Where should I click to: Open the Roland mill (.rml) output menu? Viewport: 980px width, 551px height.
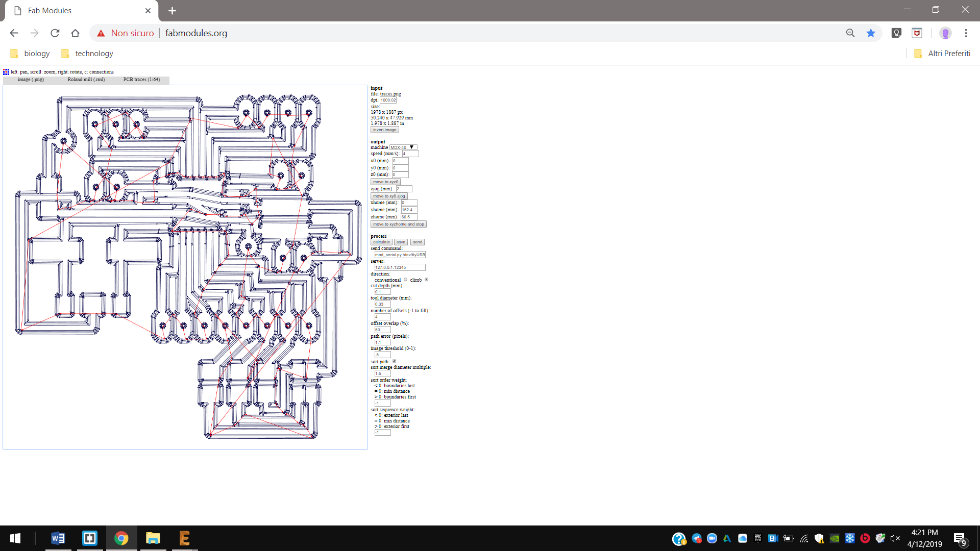[86, 80]
